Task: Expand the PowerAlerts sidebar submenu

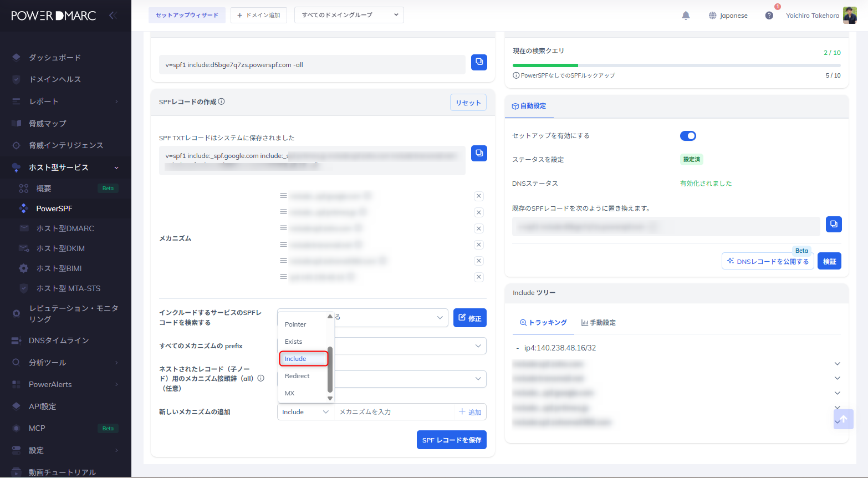Action: pyautogui.click(x=116, y=384)
